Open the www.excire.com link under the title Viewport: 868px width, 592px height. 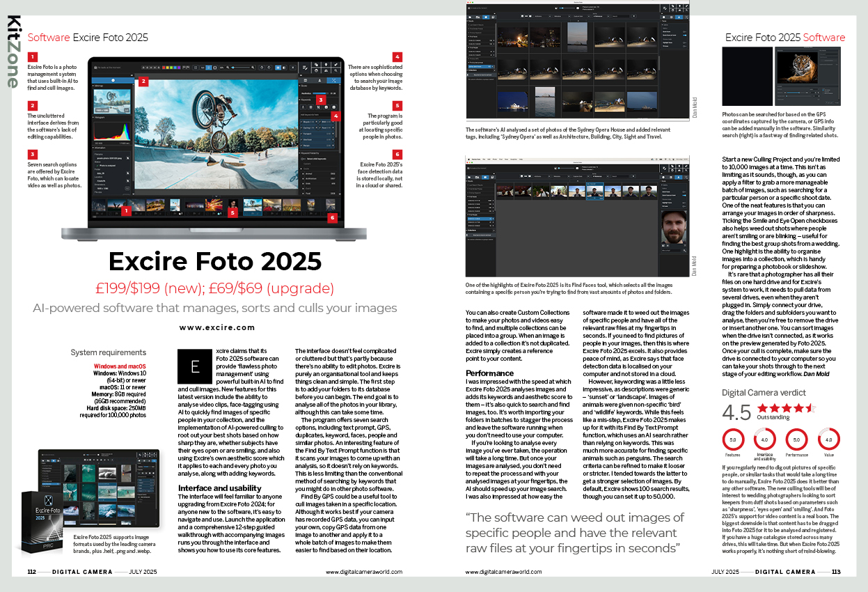(216, 327)
